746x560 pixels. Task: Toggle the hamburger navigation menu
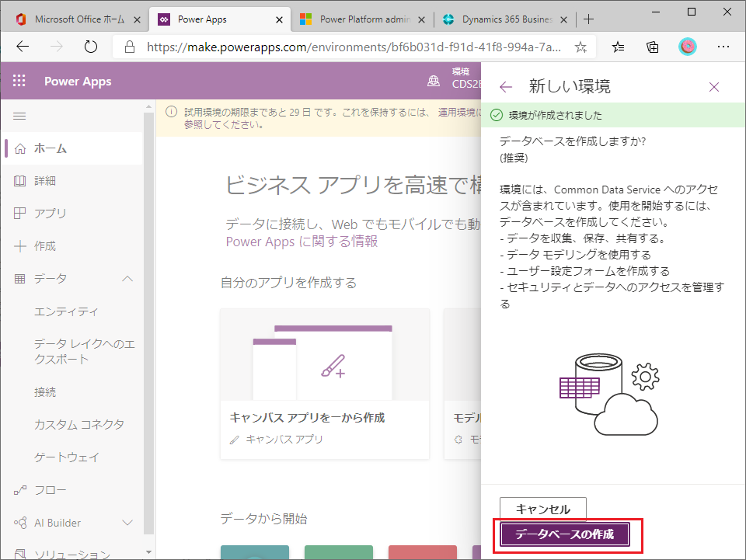(19, 116)
